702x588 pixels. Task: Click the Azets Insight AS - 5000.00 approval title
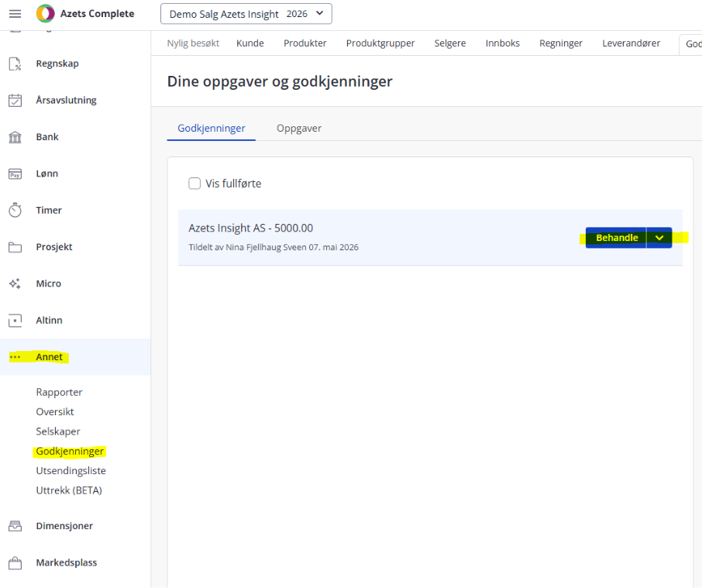[251, 228]
